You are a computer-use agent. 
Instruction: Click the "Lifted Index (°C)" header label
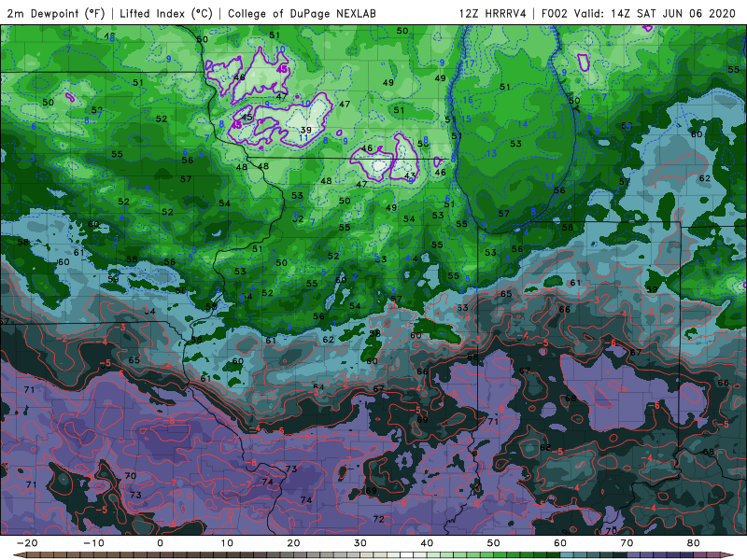tap(166, 13)
